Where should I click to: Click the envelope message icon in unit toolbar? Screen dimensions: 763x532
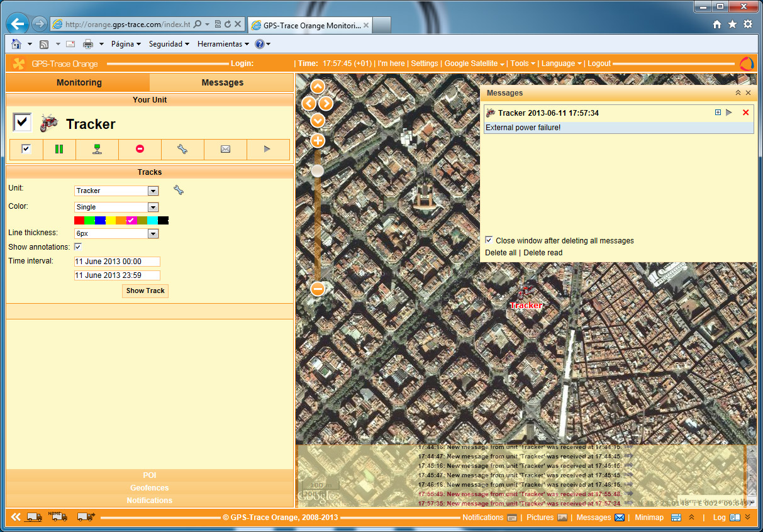click(x=225, y=149)
